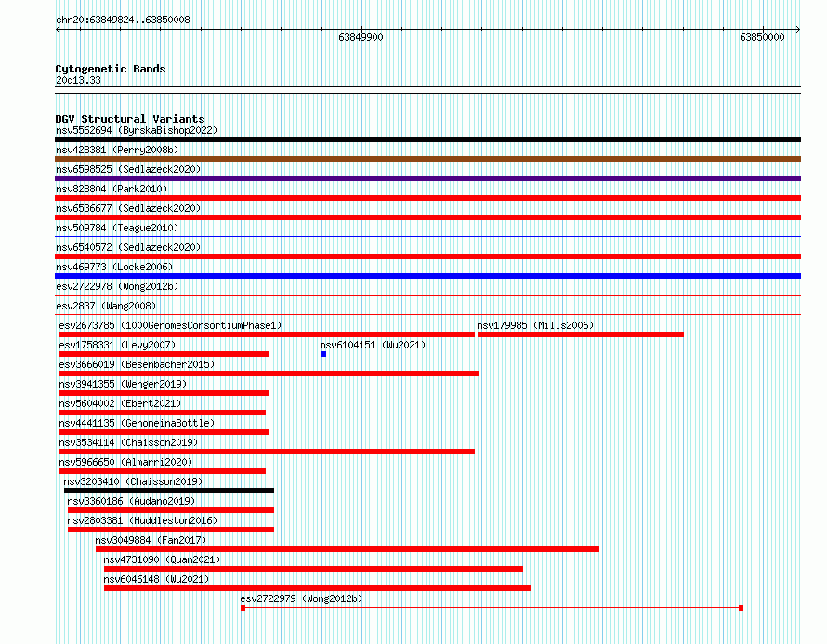This screenshot has height=644, width=827.
Task: Select the purple nsv6598525 variant bar
Action: click(x=427, y=178)
